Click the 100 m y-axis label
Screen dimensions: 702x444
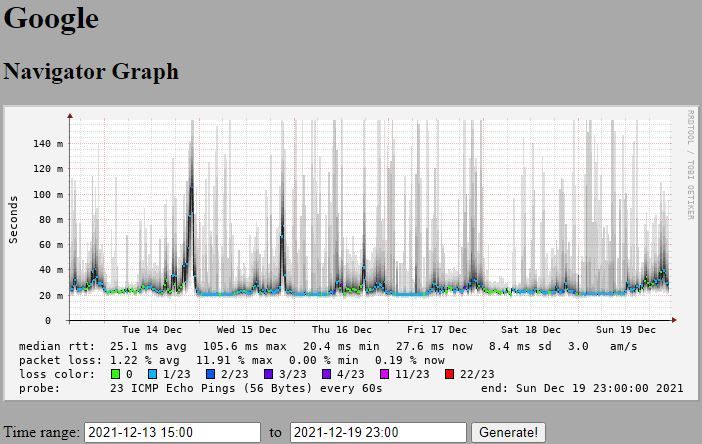pos(48,195)
